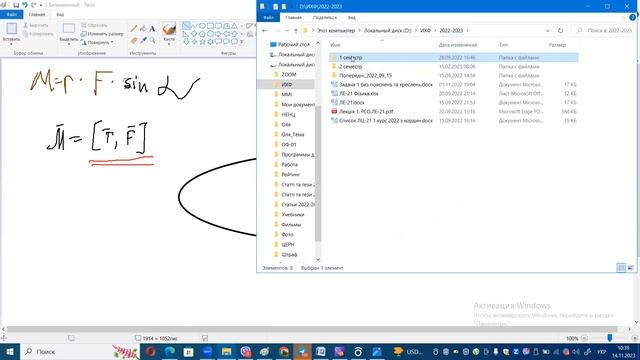Open the Paste dropdown arrow in Paint
This screenshot has width=640, height=360.
click(x=11, y=44)
